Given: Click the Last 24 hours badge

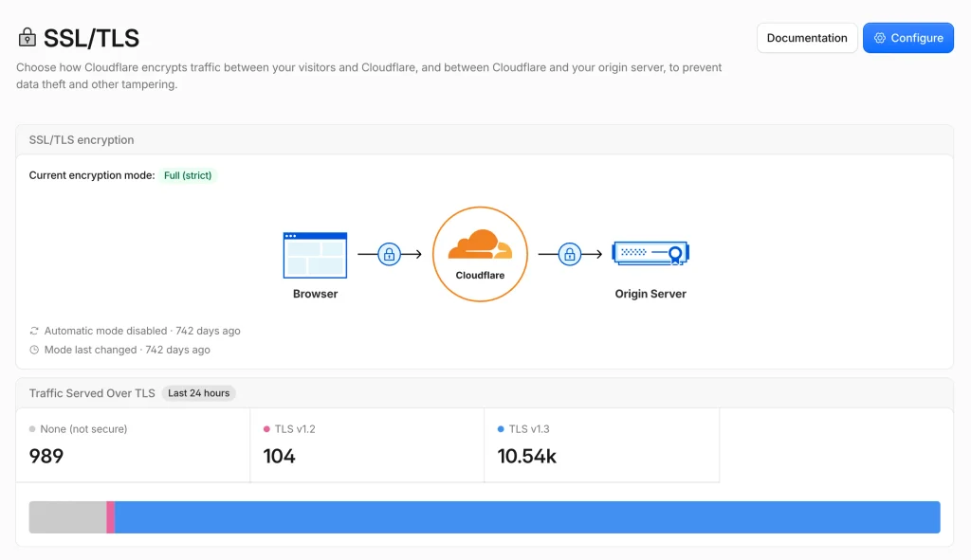Looking at the screenshot, I should tap(199, 393).
